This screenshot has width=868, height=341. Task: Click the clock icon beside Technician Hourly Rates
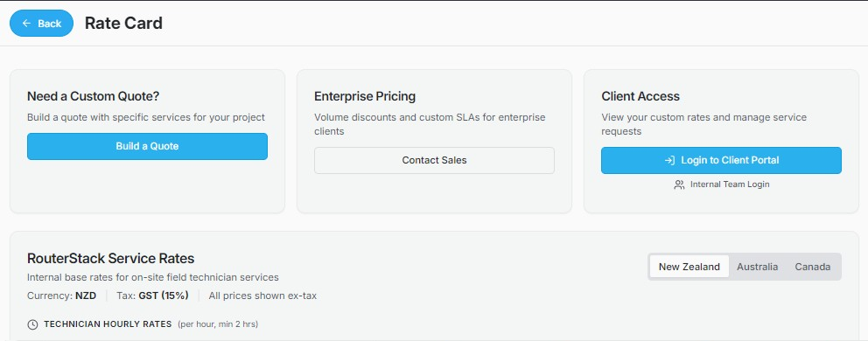[32, 324]
